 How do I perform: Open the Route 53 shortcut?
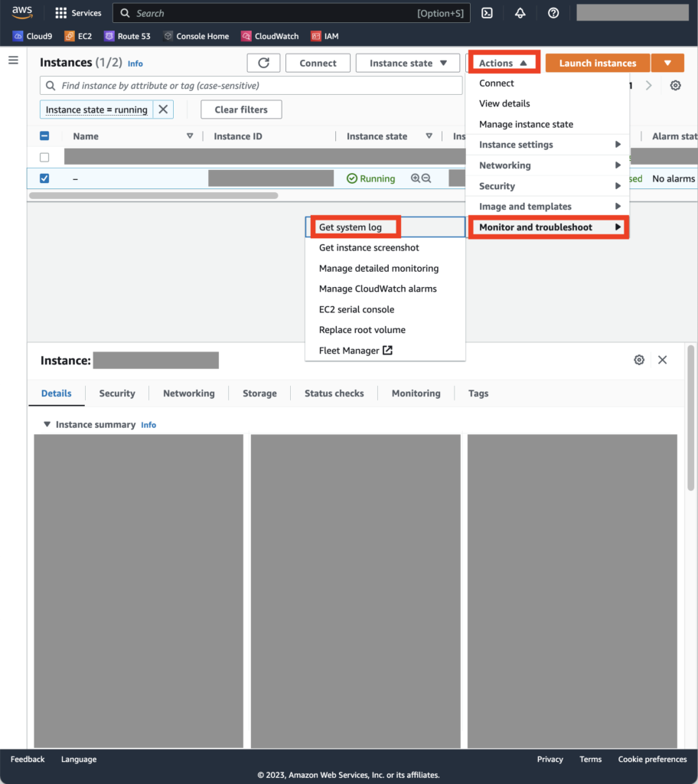coord(127,36)
